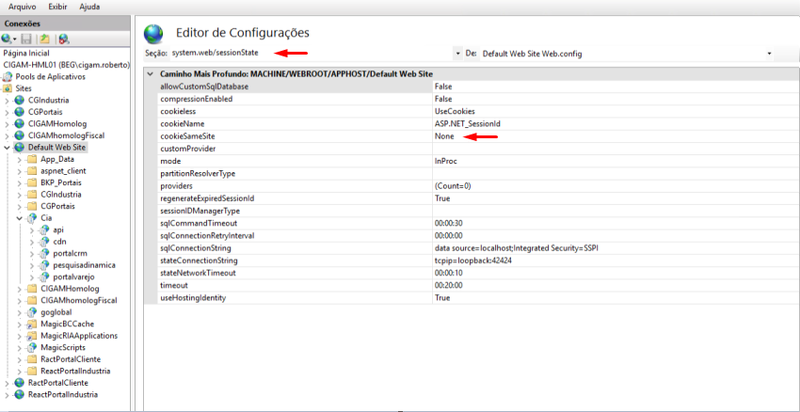Image resolution: width=800 pixels, height=412 pixels.
Task: Click the aspnet_client folder icon
Action: 32,171
